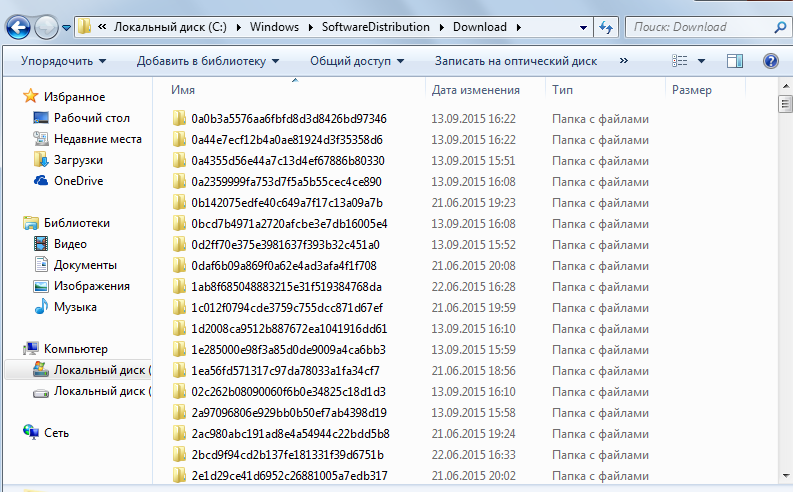Select Компьютер in the navigation pane
This screenshot has height=492, width=793.
click(76, 349)
